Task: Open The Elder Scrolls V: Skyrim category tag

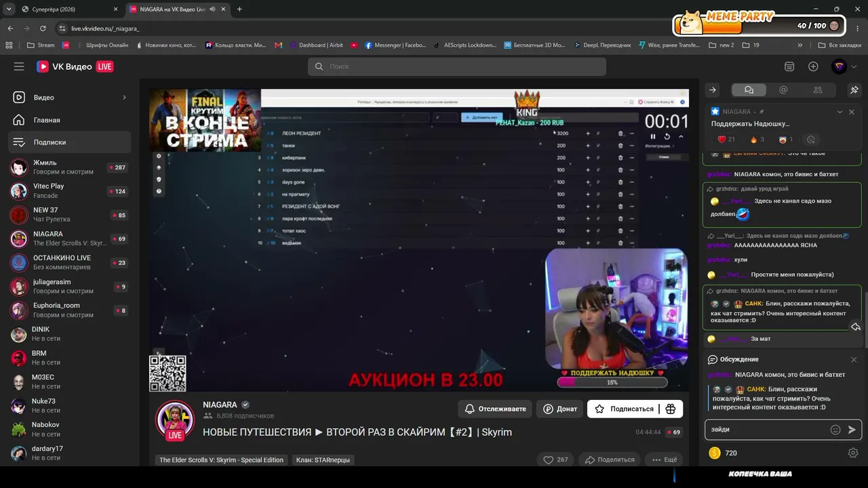Action: click(x=221, y=460)
